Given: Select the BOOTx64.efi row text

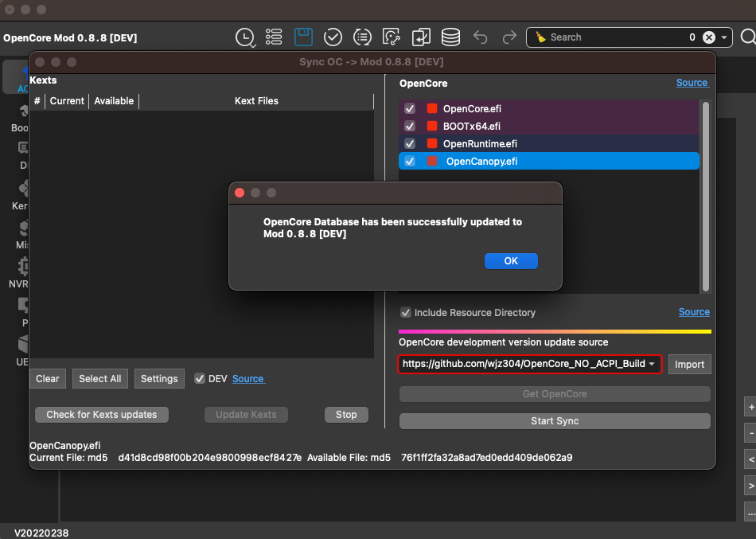Looking at the screenshot, I should 472,126.
